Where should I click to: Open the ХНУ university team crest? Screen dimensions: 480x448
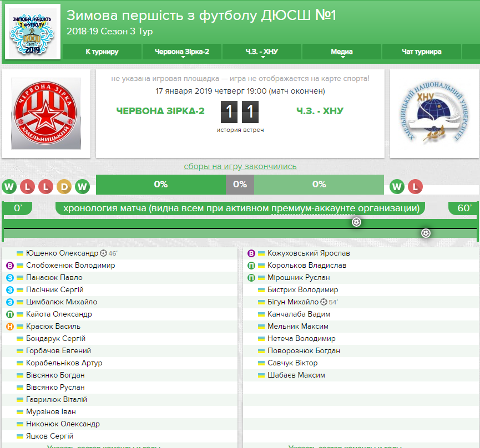click(434, 113)
